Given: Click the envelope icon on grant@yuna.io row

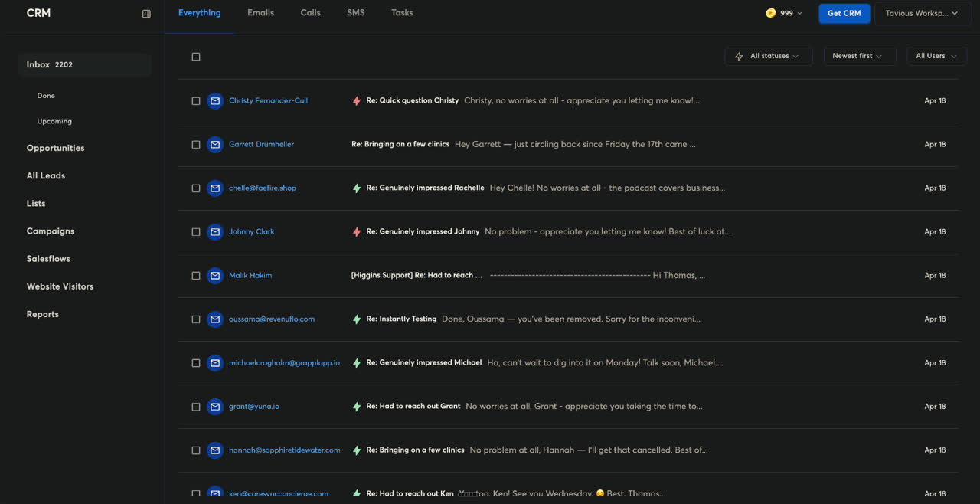Looking at the screenshot, I should [214, 406].
